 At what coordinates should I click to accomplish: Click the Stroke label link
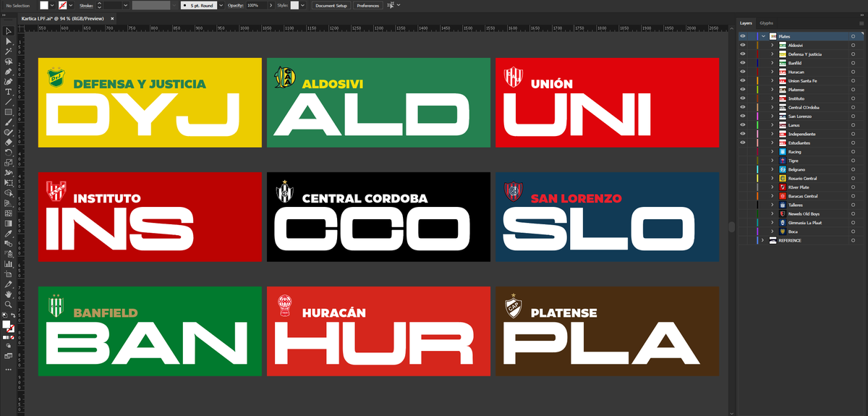tap(86, 5)
